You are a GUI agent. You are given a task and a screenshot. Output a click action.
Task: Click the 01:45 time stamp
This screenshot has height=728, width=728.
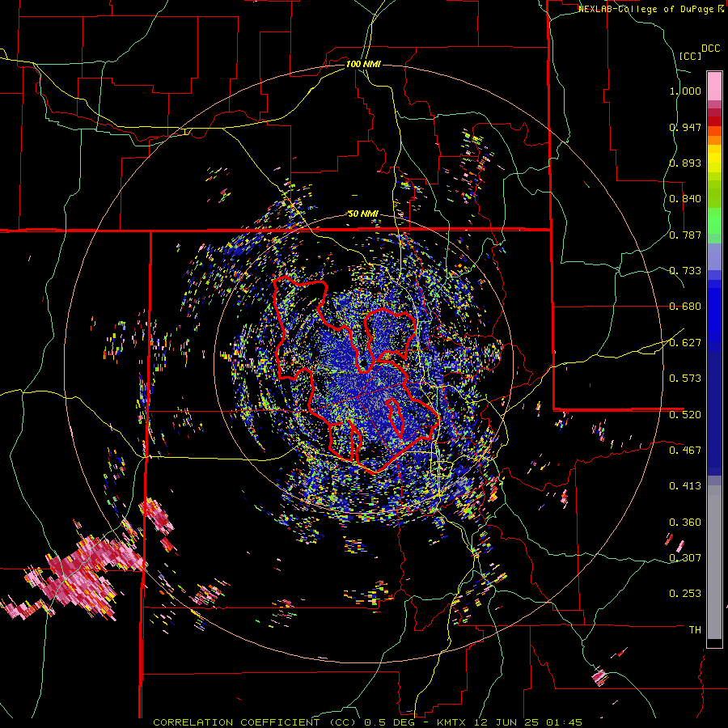(x=564, y=722)
